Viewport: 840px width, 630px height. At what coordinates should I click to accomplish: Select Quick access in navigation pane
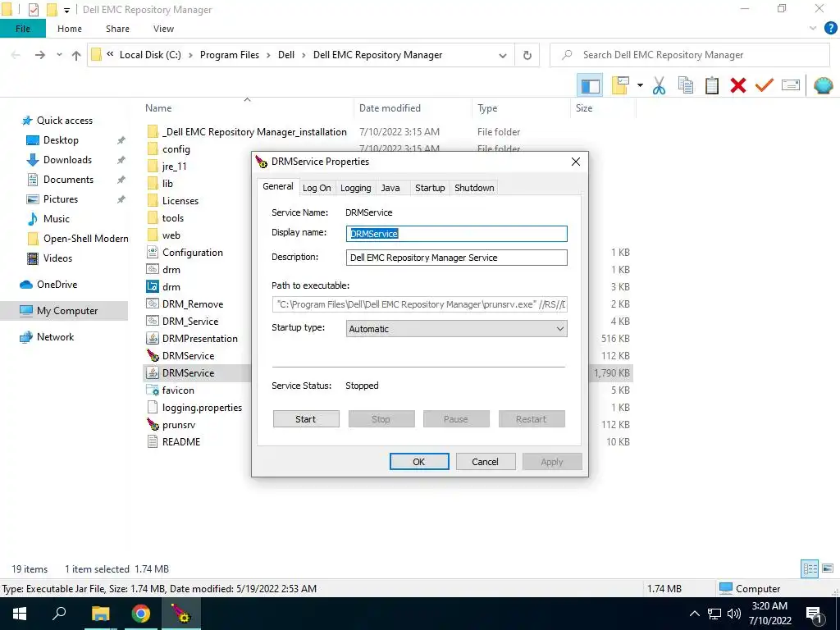[64, 121]
